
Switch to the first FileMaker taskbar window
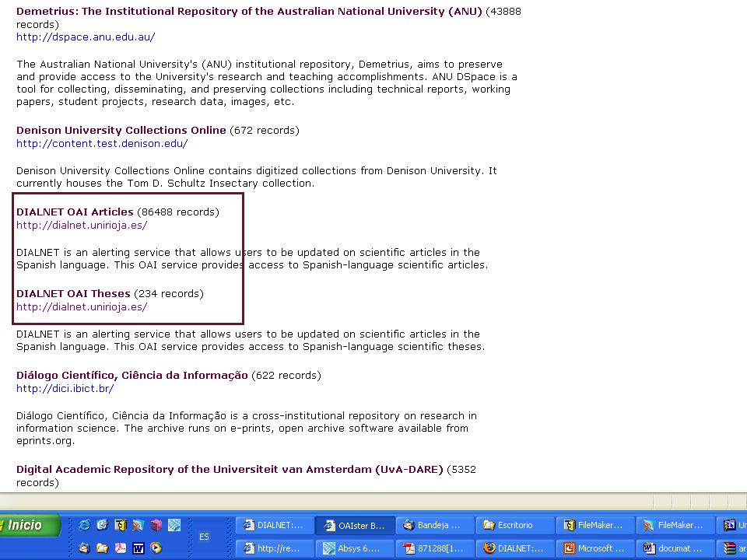595,525
